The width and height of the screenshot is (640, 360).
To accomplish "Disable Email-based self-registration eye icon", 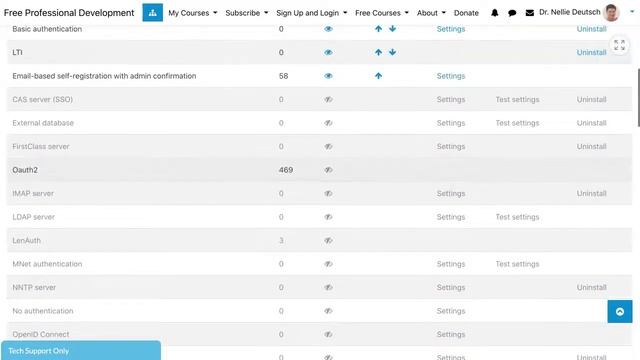I will point(328,76).
